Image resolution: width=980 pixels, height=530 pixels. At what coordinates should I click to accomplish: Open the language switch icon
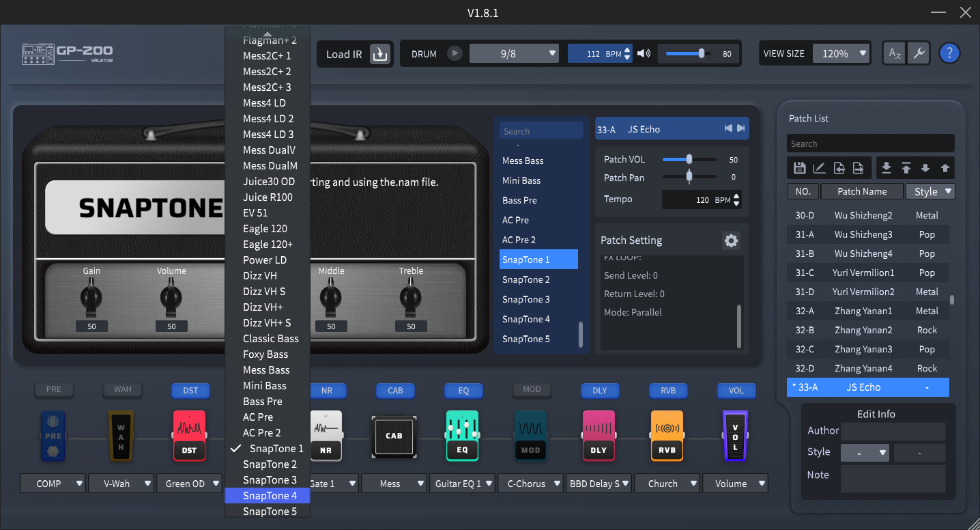[x=894, y=53]
